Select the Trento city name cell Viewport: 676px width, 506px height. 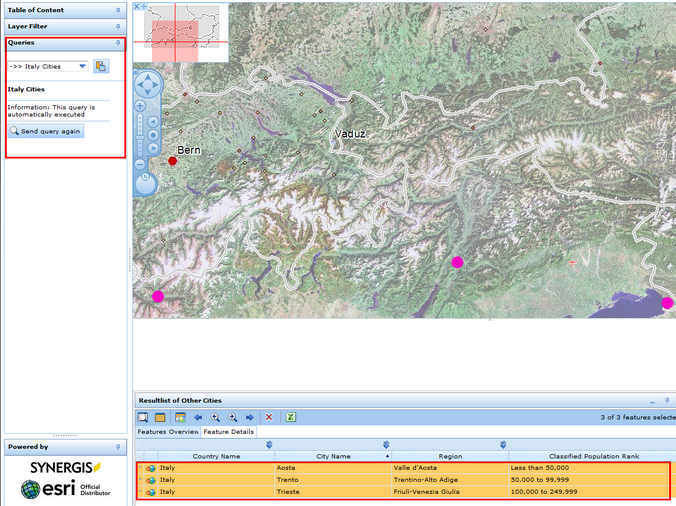333,480
